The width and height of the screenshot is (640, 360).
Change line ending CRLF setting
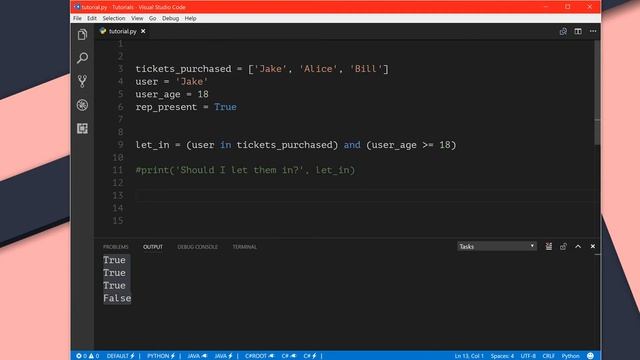tap(548, 356)
